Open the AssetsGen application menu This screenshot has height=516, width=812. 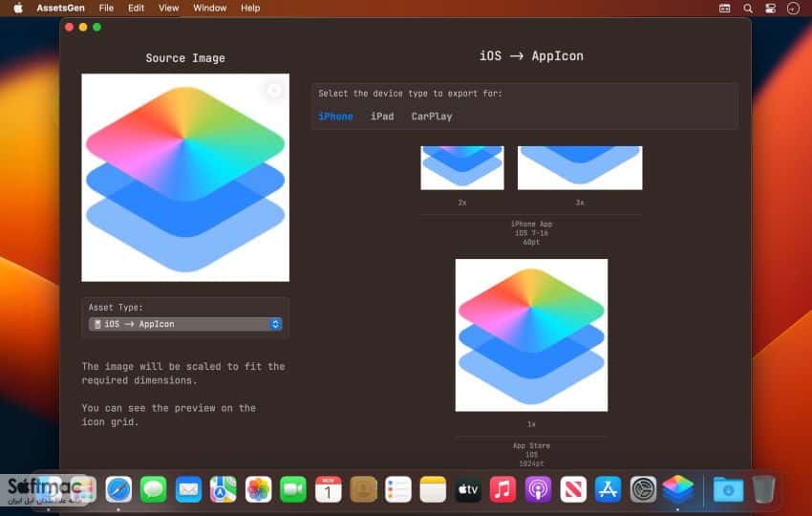pyautogui.click(x=60, y=9)
